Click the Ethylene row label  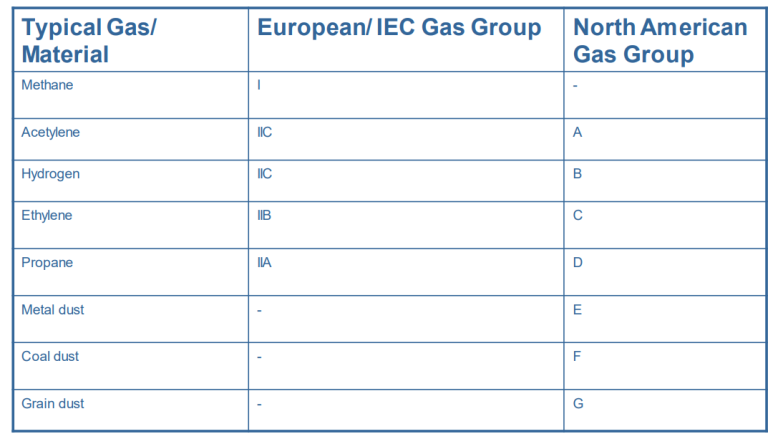[x=47, y=216]
